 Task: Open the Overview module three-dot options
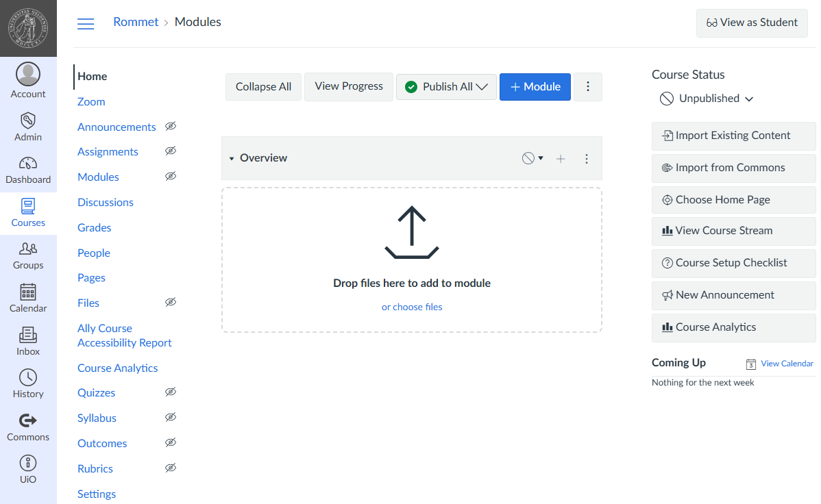(587, 159)
